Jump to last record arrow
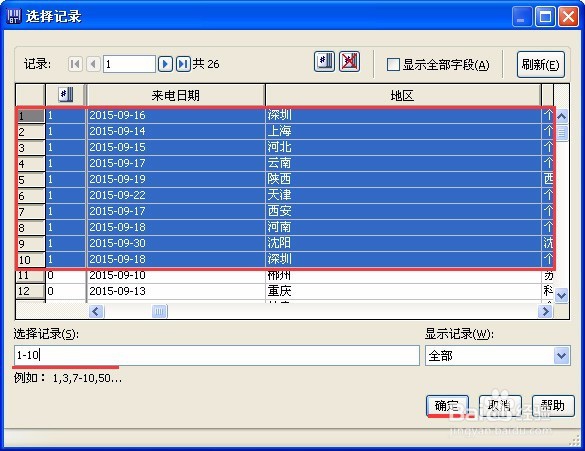 point(183,64)
